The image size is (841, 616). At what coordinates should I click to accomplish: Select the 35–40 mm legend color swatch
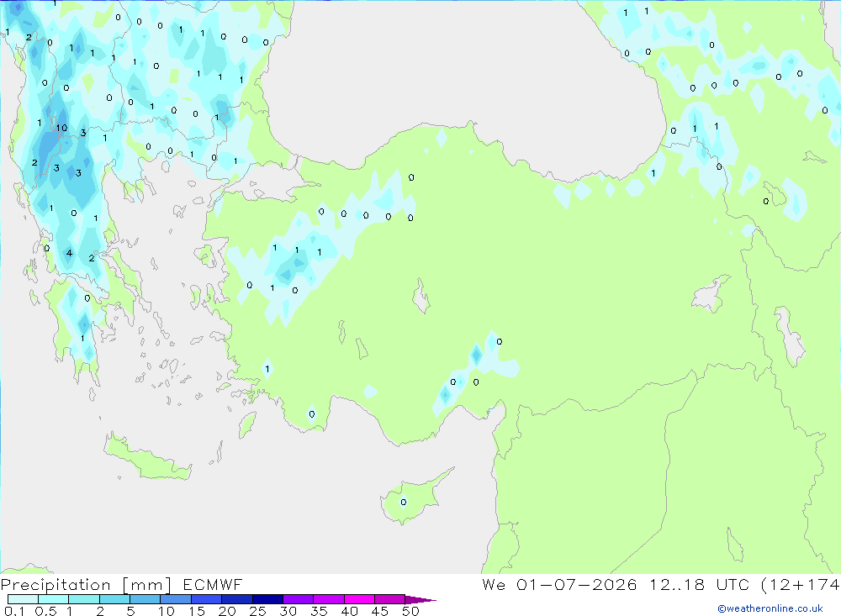pyautogui.click(x=329, y=599)
